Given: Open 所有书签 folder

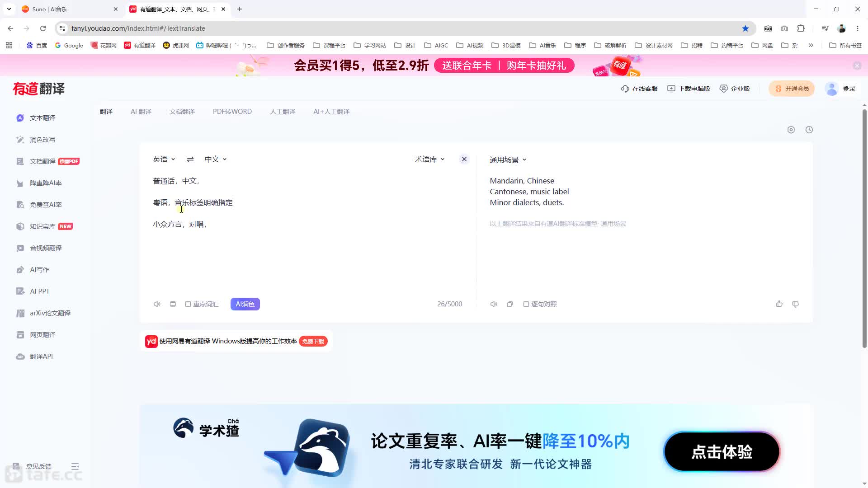Looking at the screenshot, I should pyautogui.click(x=845, y=45).
